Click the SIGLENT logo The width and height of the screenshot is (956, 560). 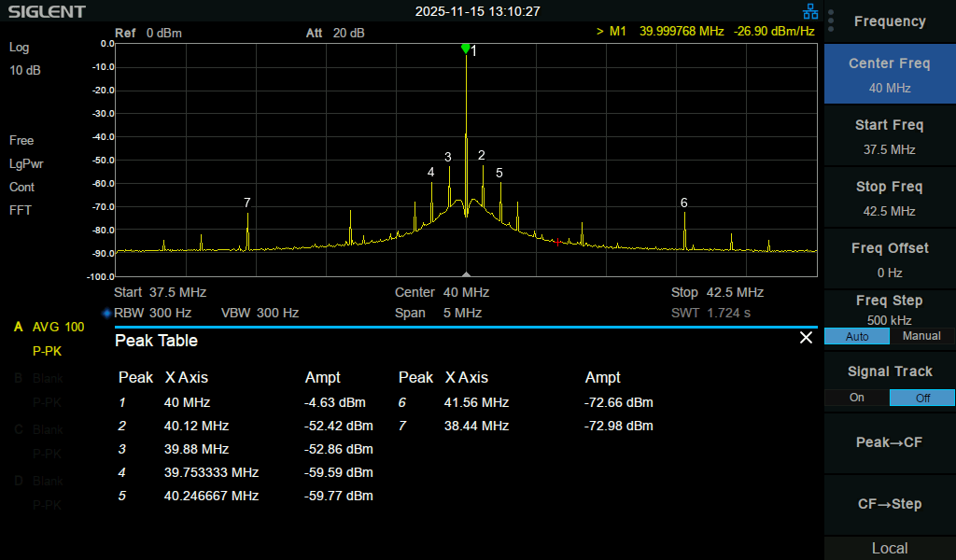point(47,11)
